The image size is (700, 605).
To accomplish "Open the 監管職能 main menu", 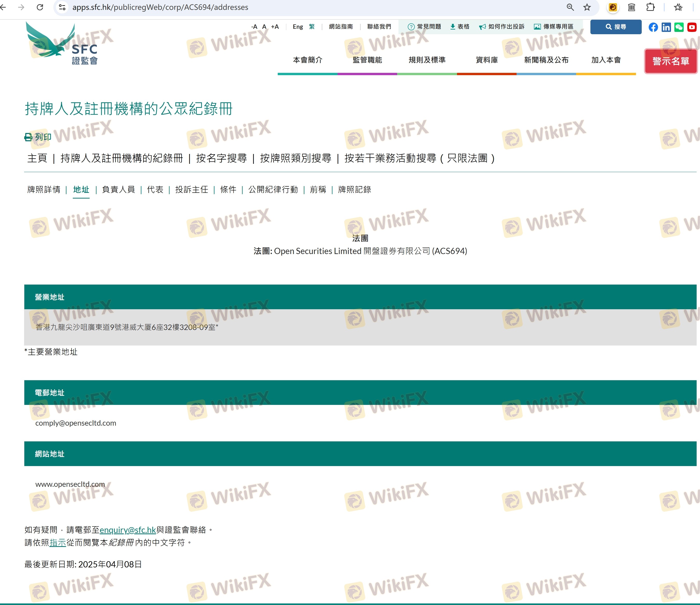I will (367, 60).
